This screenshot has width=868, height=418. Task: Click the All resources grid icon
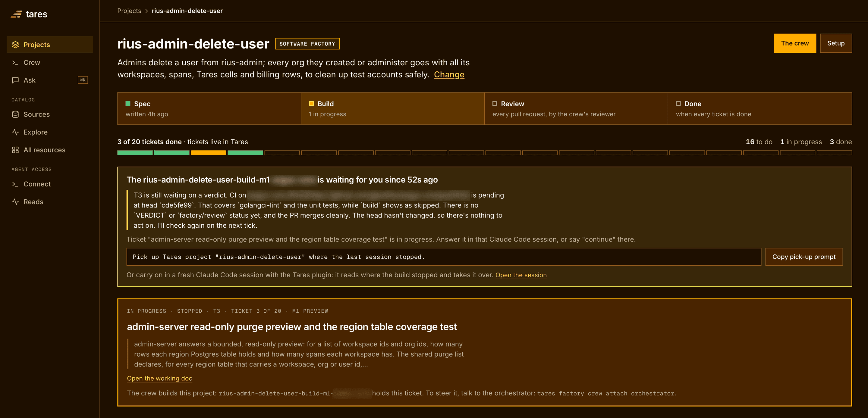click(x=15, y=150)
